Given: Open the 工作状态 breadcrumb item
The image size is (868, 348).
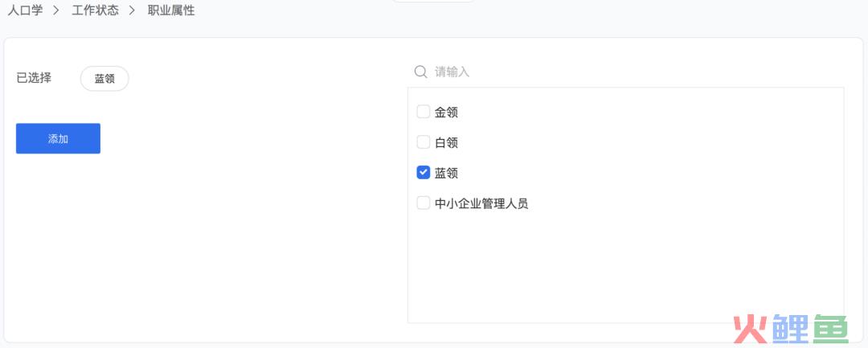Looking at the screenshot, I should click(x=95, y=10).
